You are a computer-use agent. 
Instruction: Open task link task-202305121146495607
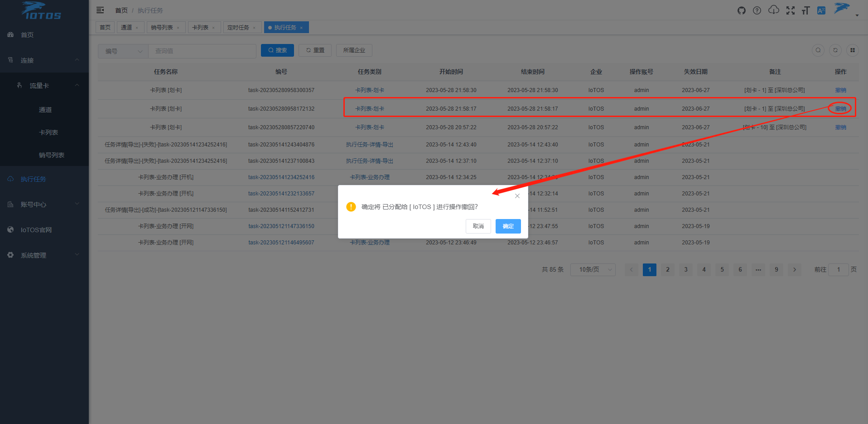[x=281, y=243]
